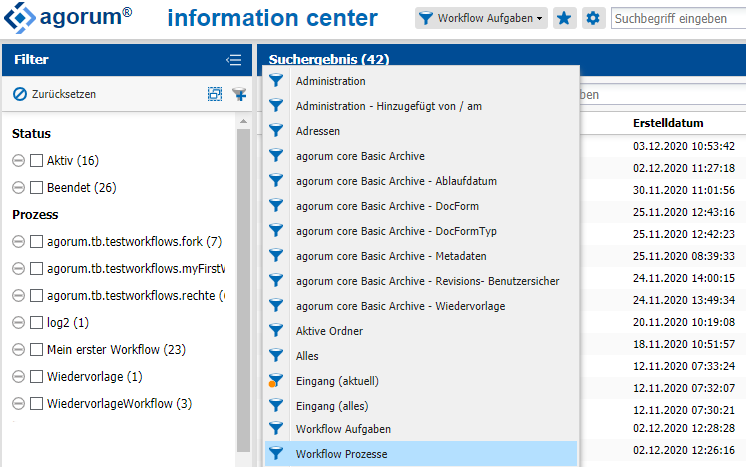Click the filter scrollbar up arrow
The width and height of the screenshot is (746, 467).
click(243, 122)
